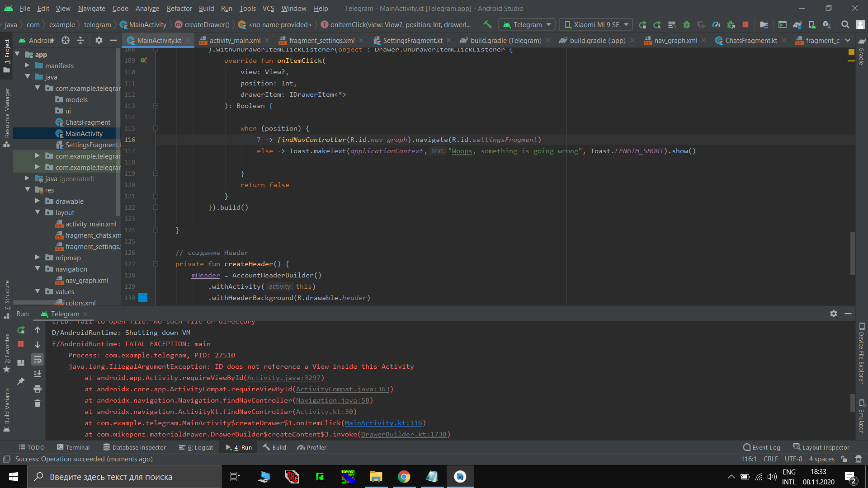Switch to the nav_graph.xml editor tab

coord(675,40)
